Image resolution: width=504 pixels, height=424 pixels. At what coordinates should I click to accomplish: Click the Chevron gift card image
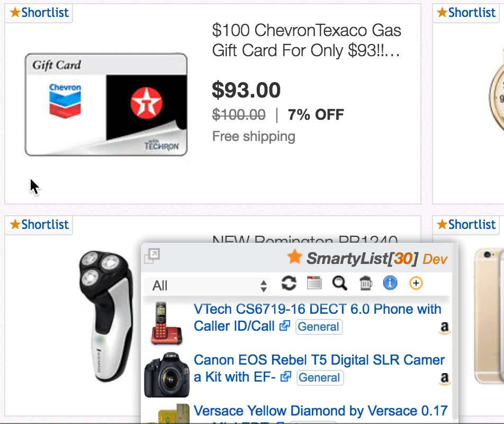click(106, 104)
